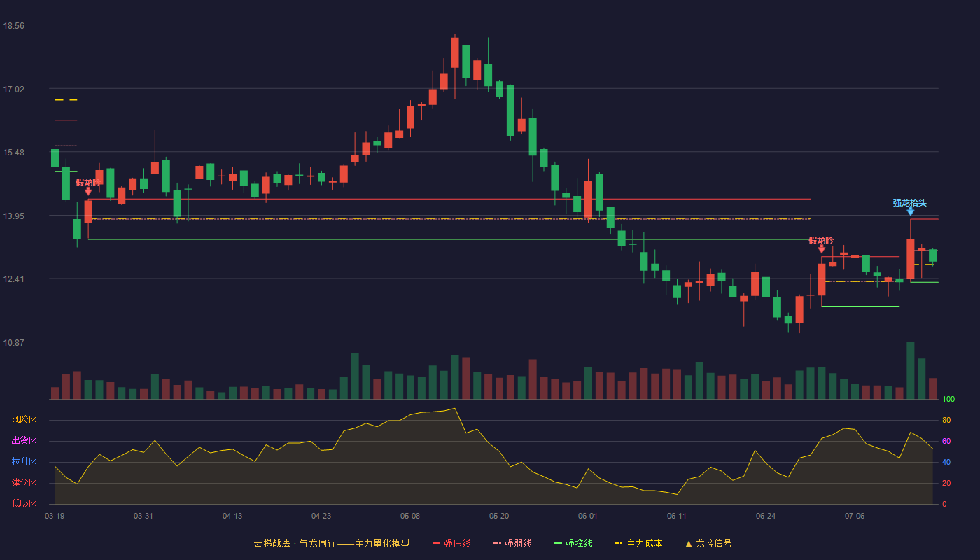Click the 假龙吟 arrow marker near 07-06
Viewport: 980px width, 560px height.
click(821, 248)
